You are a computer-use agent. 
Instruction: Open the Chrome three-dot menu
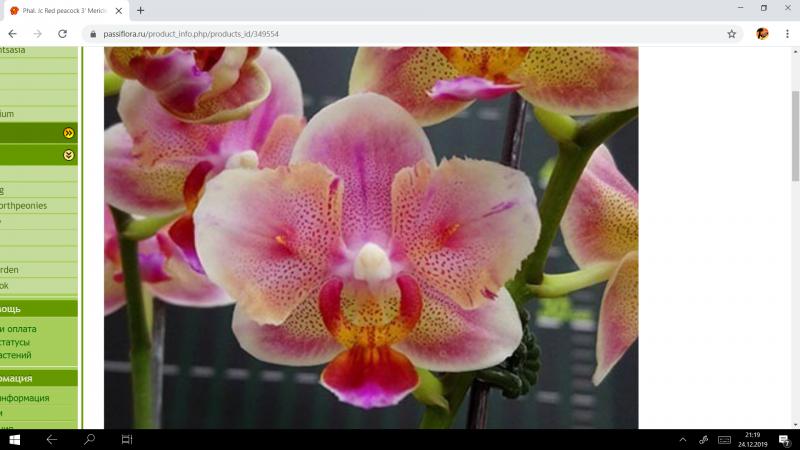787,33
